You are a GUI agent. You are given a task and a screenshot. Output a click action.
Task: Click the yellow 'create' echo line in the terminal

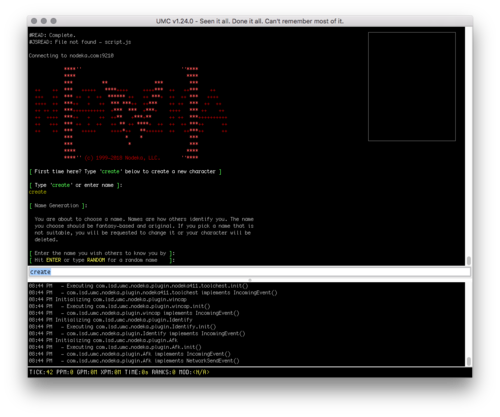click(38, 192)
